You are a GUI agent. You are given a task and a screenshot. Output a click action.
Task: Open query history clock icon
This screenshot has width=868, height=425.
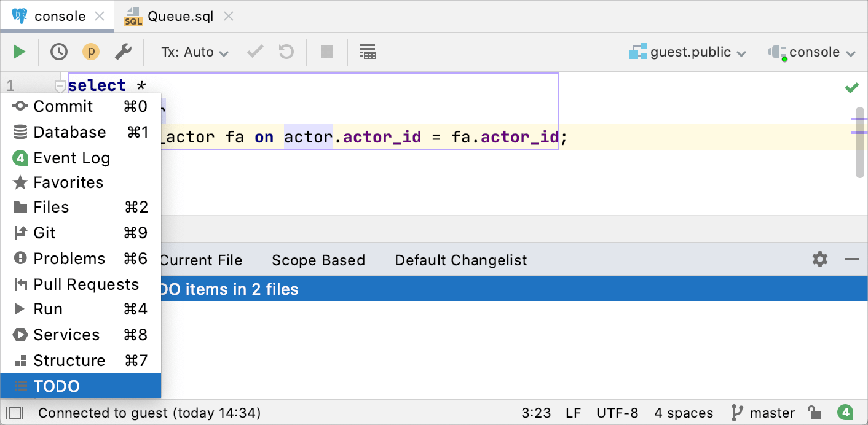pyautogui.click(x=59, y=52)
